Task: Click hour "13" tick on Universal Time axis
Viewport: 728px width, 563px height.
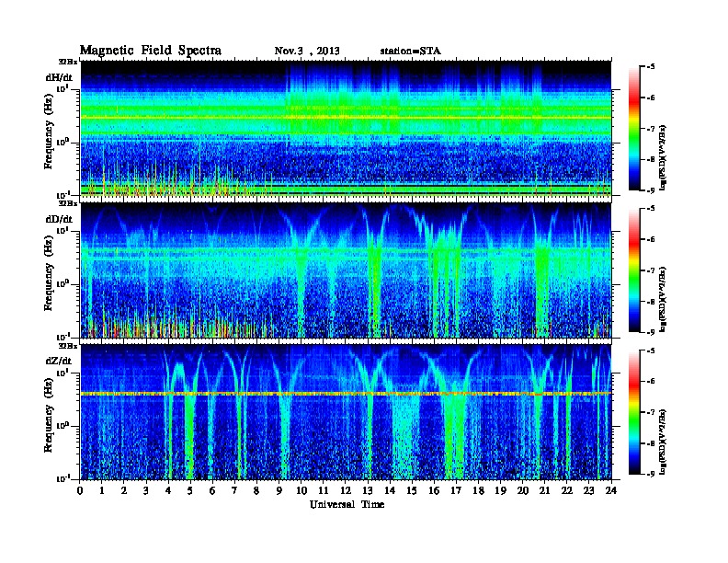Action: point(368,491)
